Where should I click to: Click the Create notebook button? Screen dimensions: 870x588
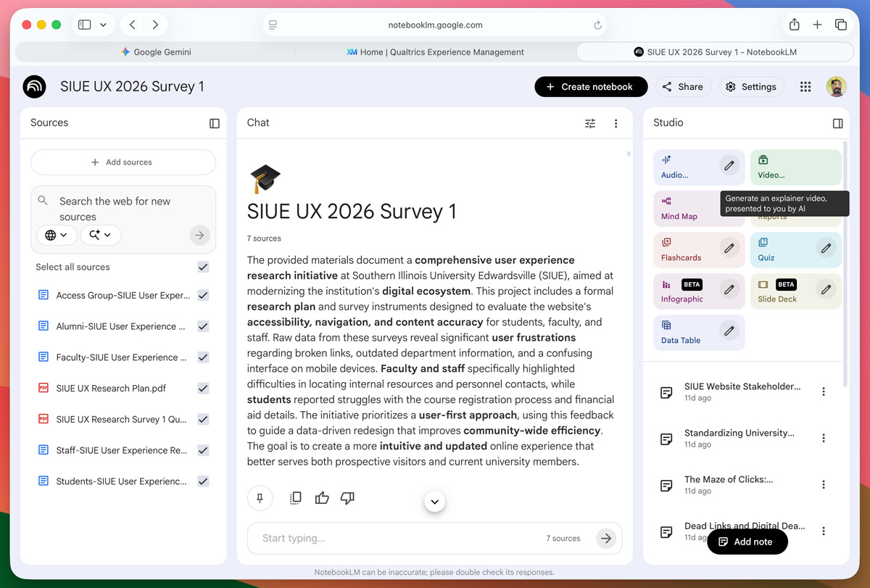589,87
